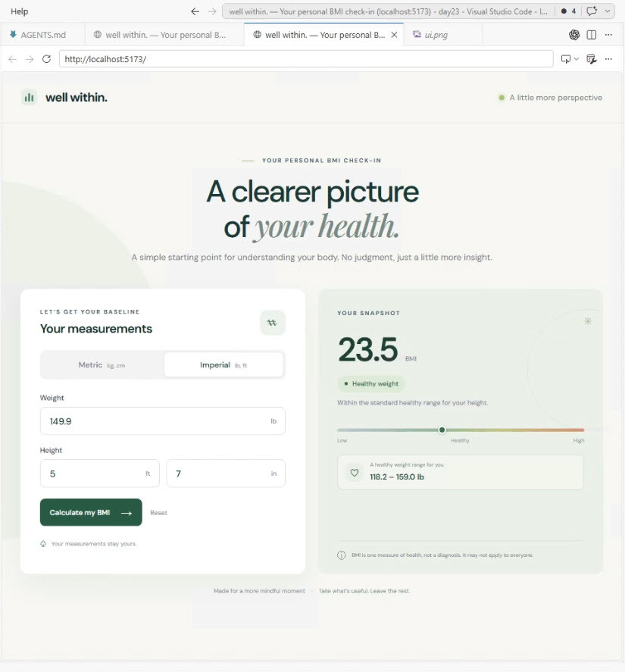Screen dimensions: 625x672
Task: Close the active well within browser tab
Action: point(395,35)
